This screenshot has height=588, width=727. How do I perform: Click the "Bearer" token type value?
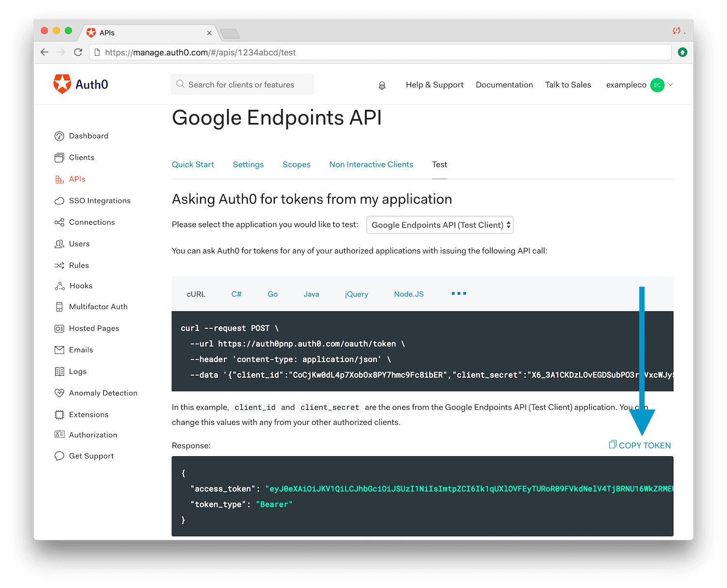pos(274,504)
